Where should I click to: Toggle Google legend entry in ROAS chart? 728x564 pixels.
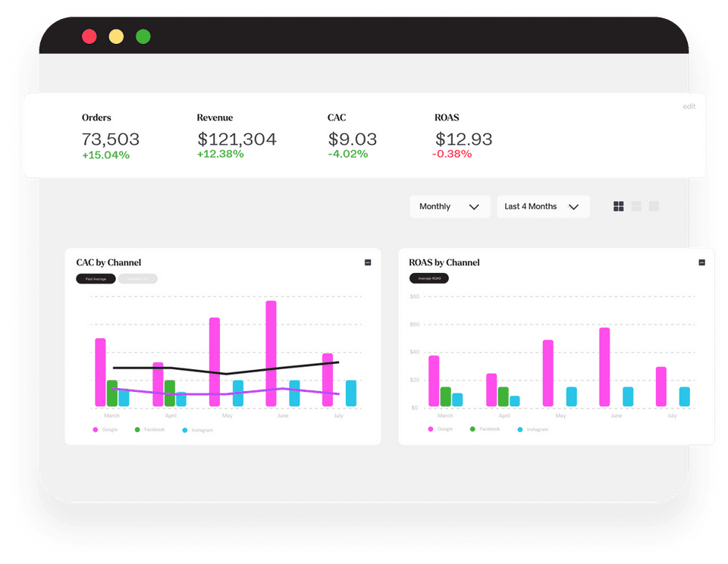(x=440, y=429)
